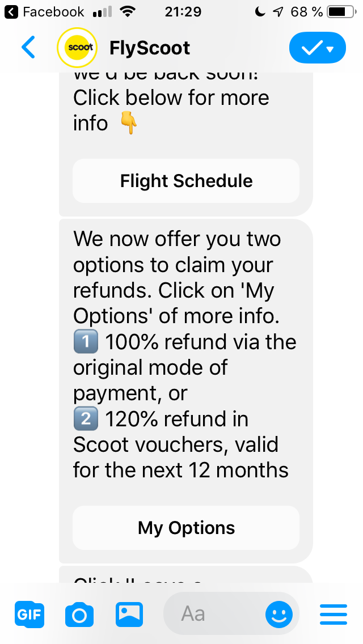Tap the FlyScoot conversation title
Viewport: 363px width, 644px height.
click(150, 48)
